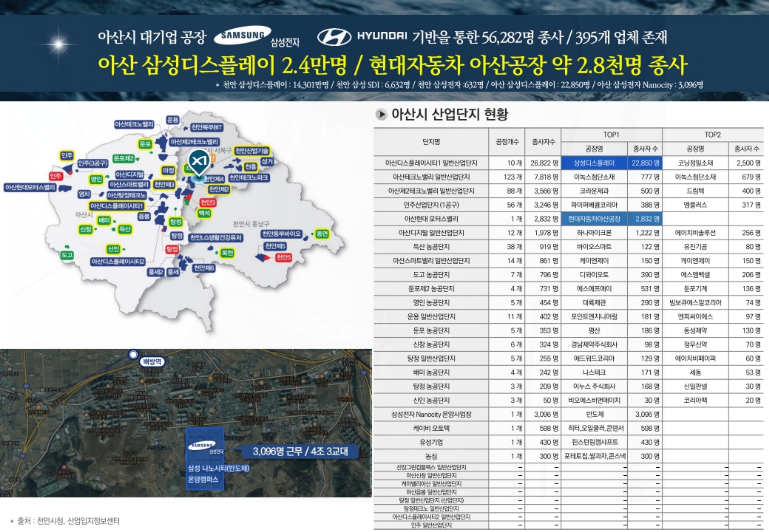Select the 아산테크노밸리 map label
The width and height of the screenshot is (769, 532).
[x=134, y=125]
